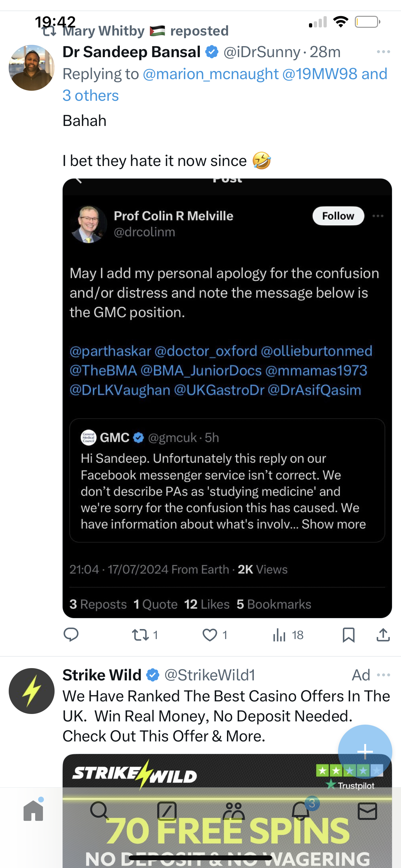Tap the floating compose plus button

coord(365,751)
